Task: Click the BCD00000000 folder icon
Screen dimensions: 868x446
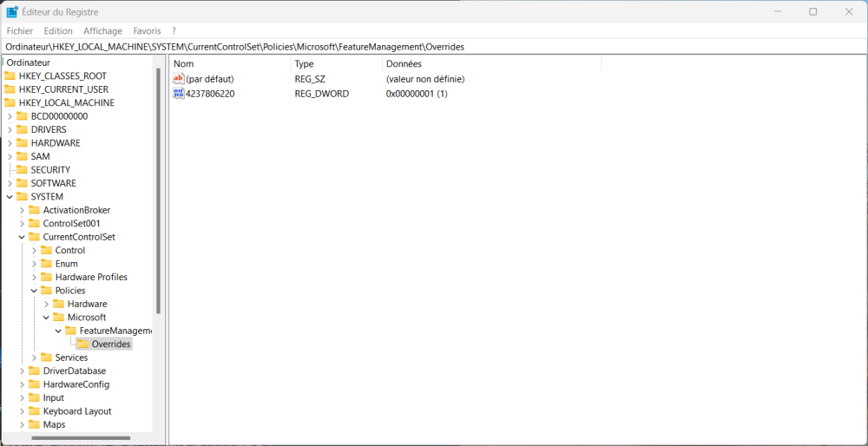Action: pyautogui.click(x=22, y=116)
